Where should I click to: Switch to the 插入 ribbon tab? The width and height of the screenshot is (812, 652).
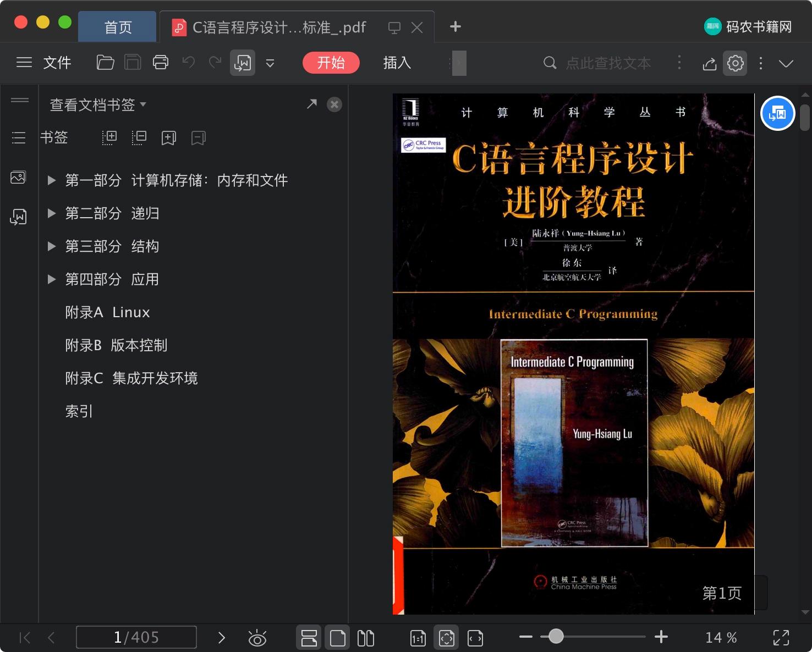pyautogui.click(x=397, y=63)
